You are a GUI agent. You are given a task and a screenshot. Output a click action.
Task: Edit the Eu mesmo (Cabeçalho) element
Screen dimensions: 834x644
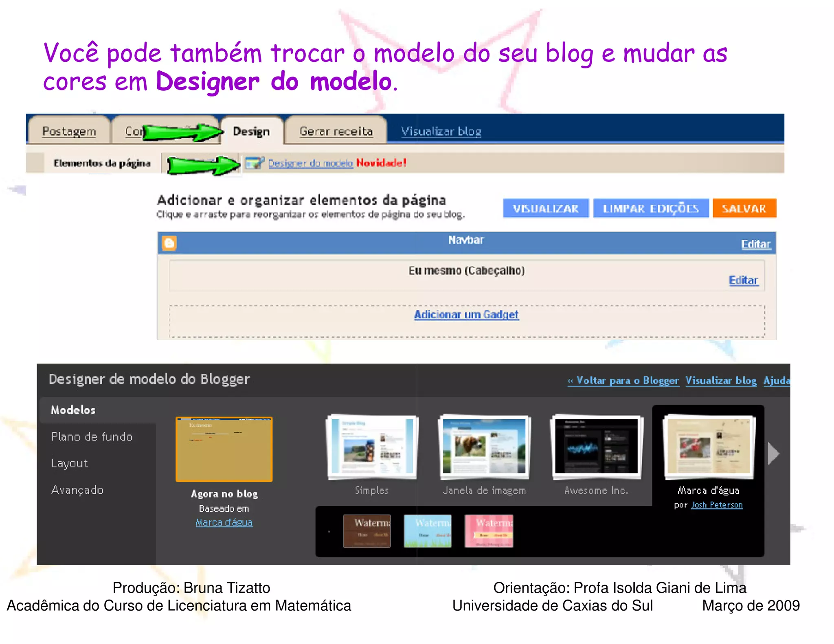(744, 280)
